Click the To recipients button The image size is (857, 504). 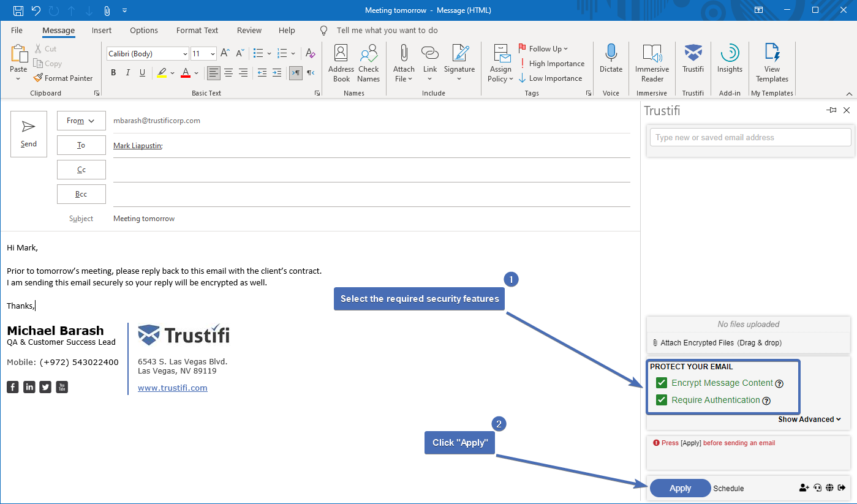81,145
